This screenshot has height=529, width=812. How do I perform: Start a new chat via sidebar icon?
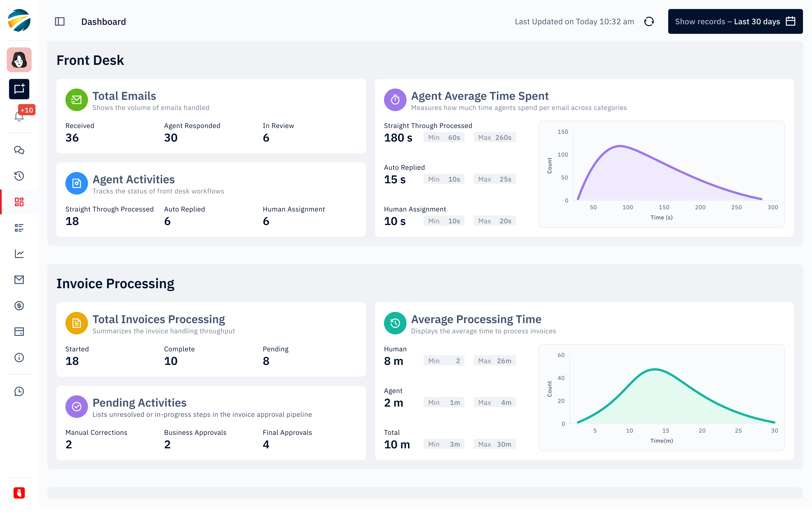coord(19,89)
